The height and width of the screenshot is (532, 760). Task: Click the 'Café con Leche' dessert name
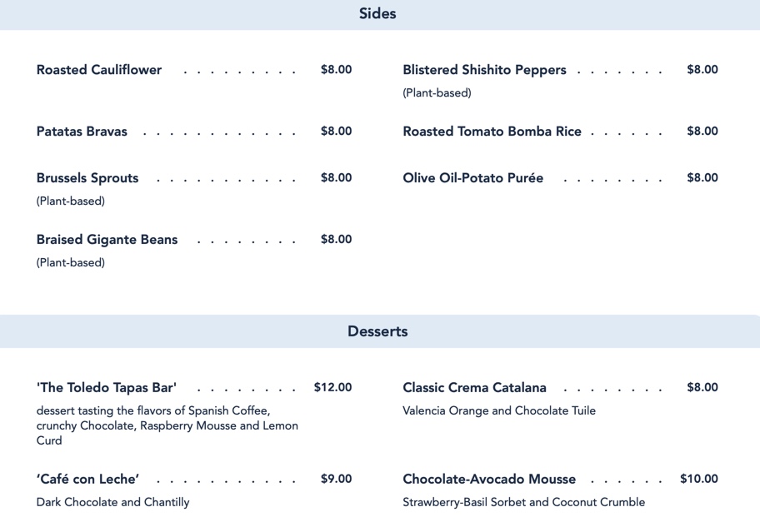tap(87, 480)
